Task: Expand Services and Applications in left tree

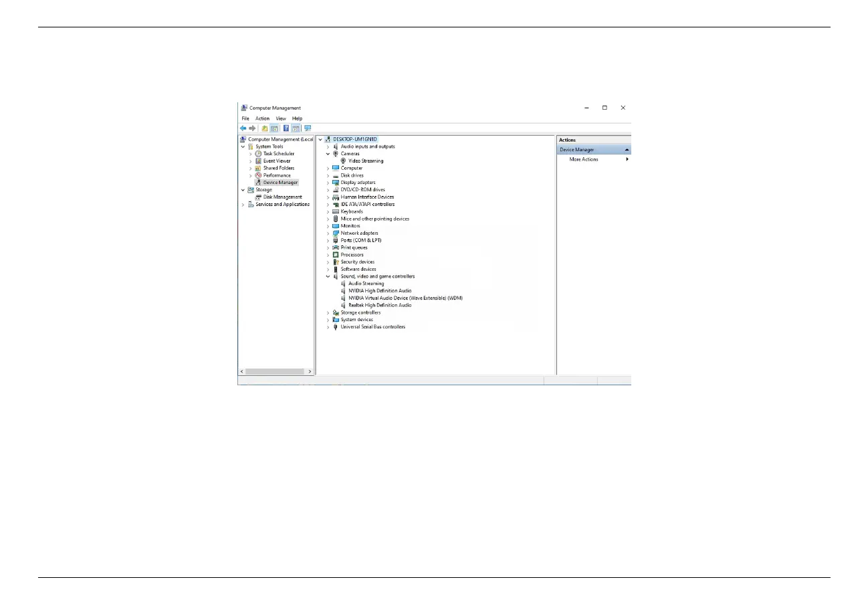Action: [x=243, y=205]
